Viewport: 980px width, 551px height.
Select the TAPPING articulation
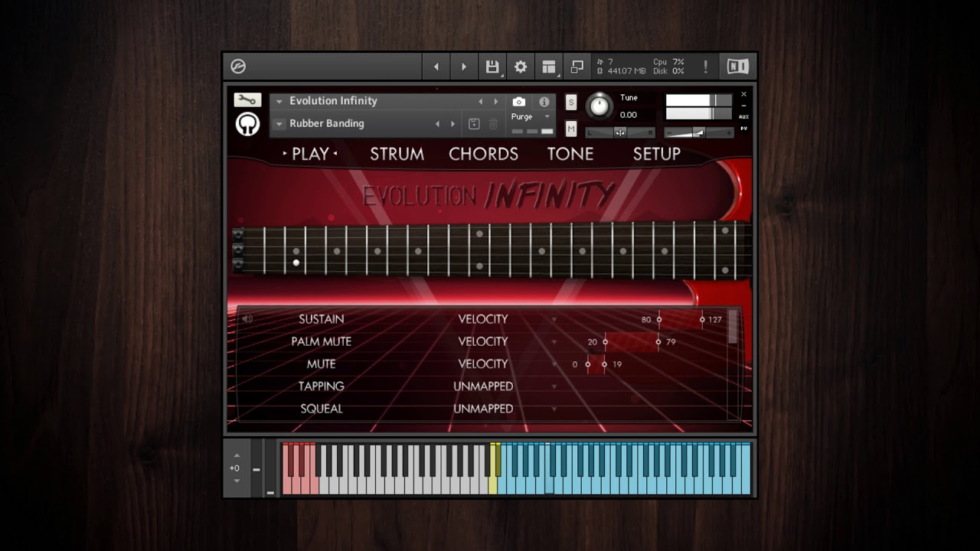[x=322, y=386]
